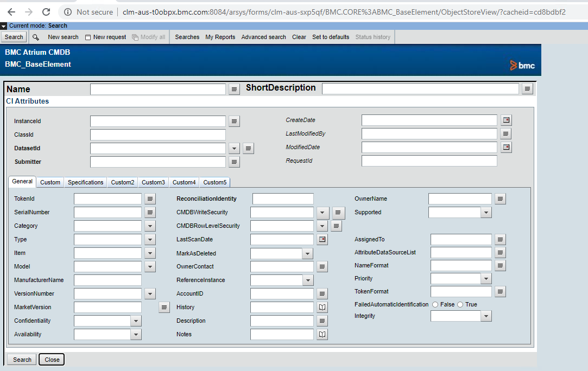
Task: Open the Type dropdown list
Action: (150, 239)
